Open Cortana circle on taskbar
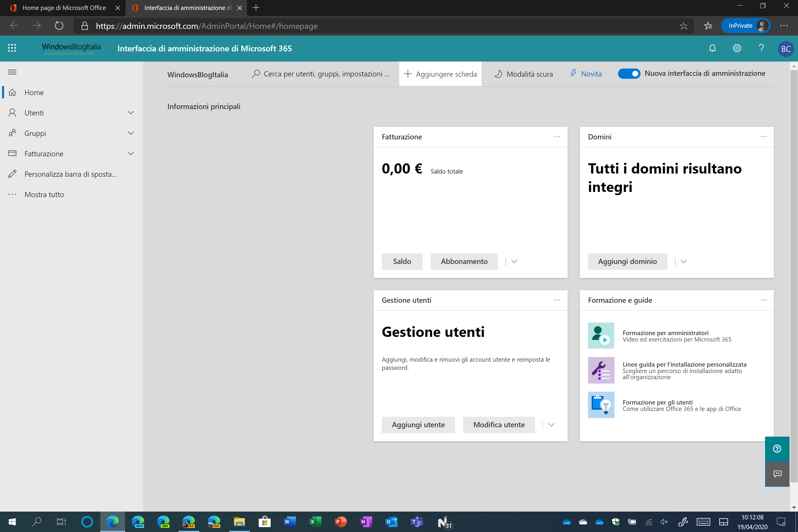The image size is (798, 532). coord(87,521)
